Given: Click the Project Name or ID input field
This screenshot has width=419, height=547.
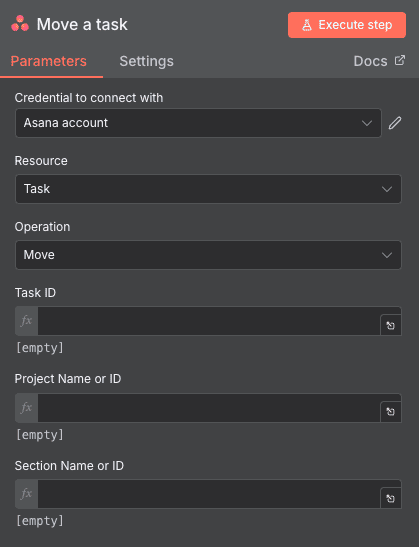Looking at the screenshot, I should [x=209, y=407].
